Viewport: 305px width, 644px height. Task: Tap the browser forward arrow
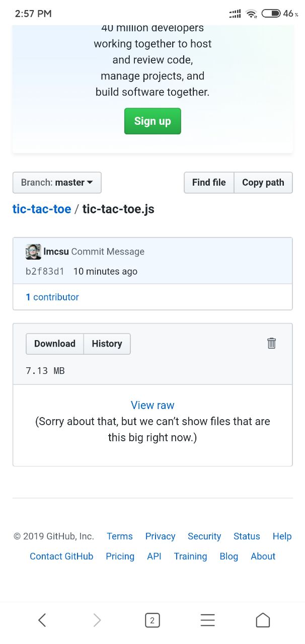[97, 620]
